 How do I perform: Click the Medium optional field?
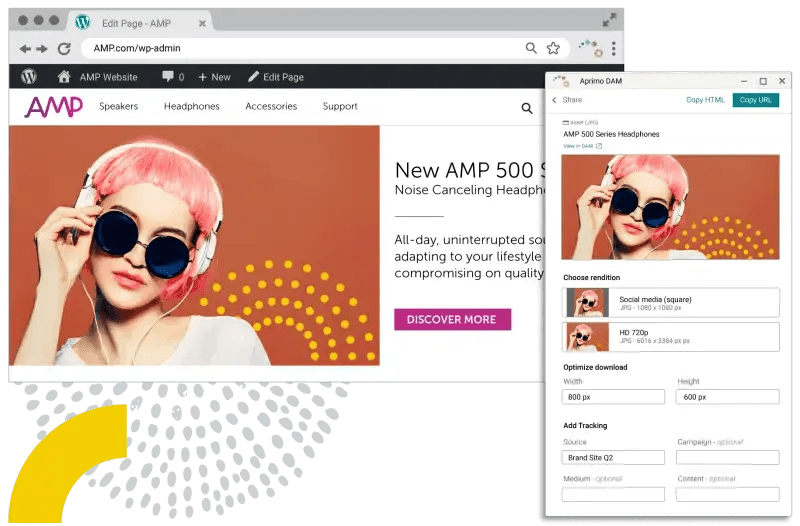point(613,494)
